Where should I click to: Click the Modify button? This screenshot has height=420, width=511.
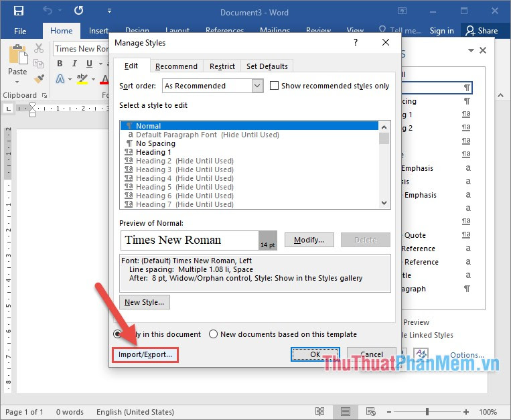(x=309, y=240)
